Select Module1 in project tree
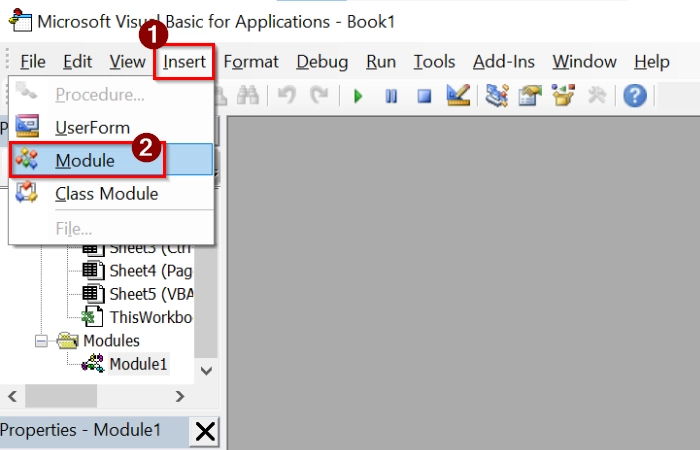 coord(138,364)
